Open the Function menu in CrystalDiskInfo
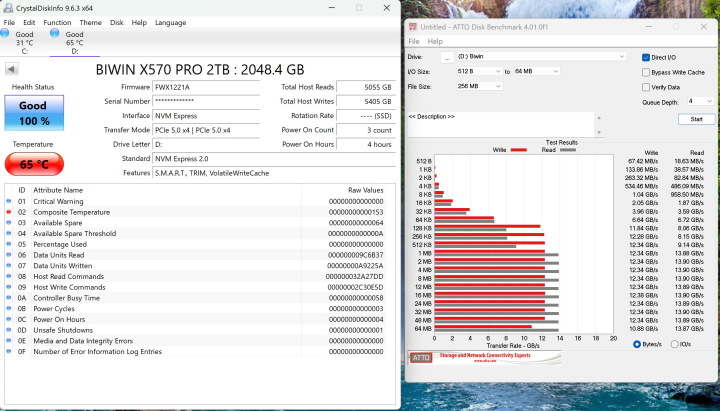Screen dimensions: 720x411 point(57,22)
